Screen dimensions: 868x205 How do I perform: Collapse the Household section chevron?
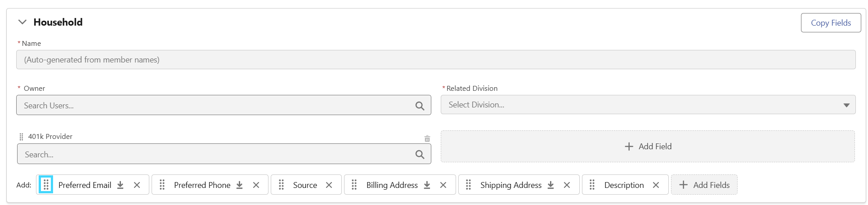[x=22, y=22]
